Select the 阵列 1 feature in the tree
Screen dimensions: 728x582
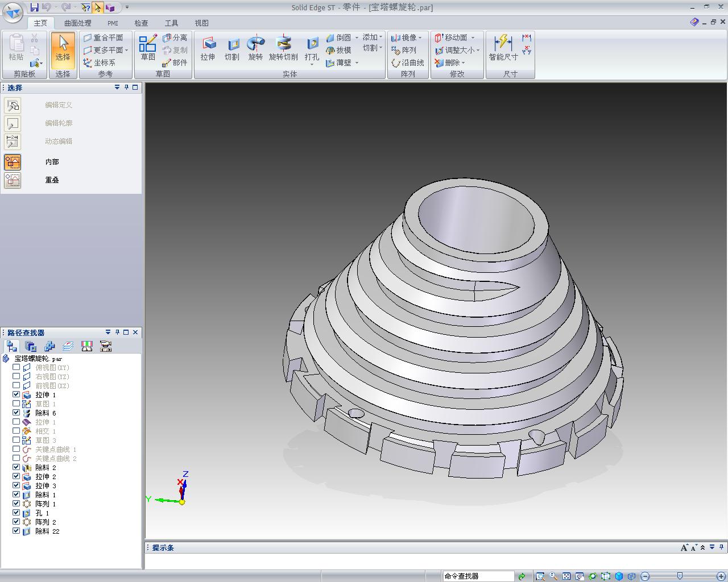[x=45, y=504]
